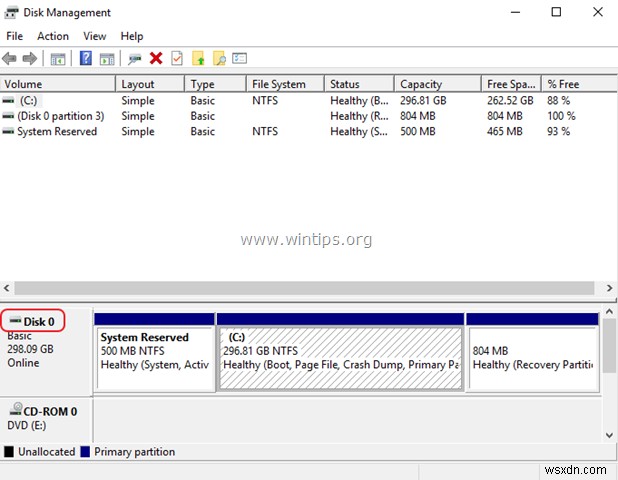This screenshot has width=618, height=480.
Task: Open Help via blue question mark icon
Action: tap(86, 58)
